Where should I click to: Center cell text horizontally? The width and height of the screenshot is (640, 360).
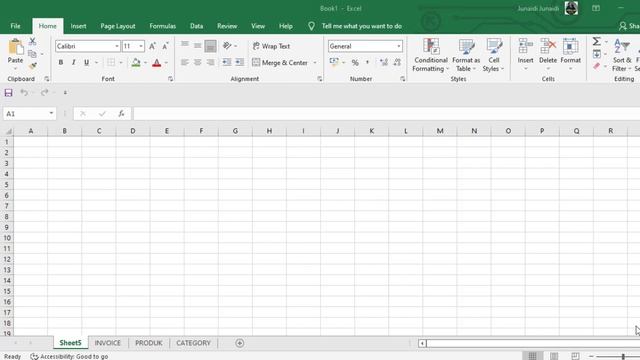198,62
